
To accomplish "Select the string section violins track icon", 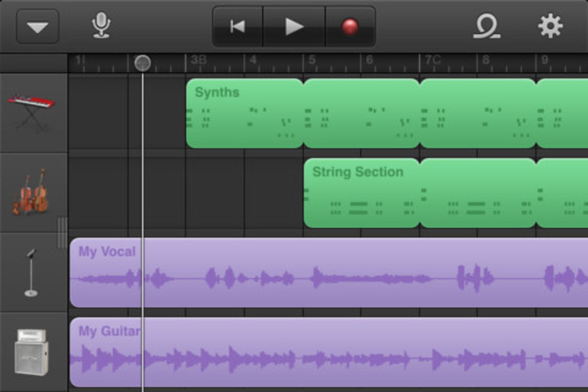I will click(x=31, y=192).
